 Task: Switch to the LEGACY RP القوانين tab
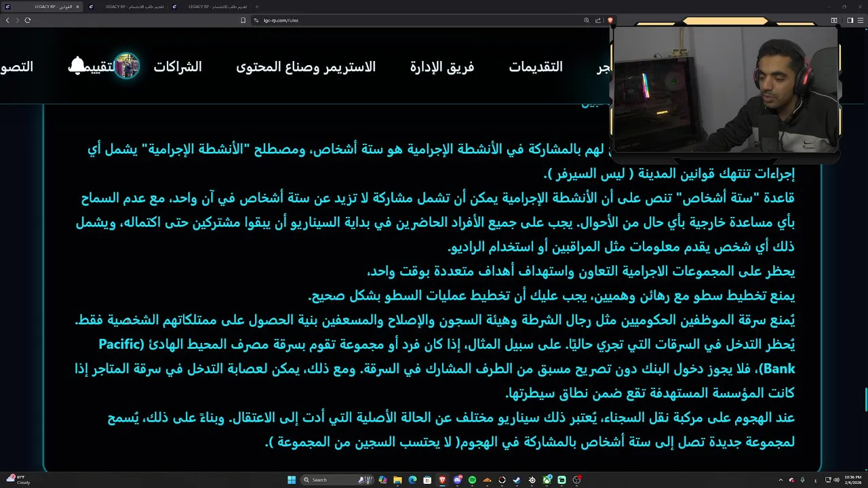click(x=42, y=7)
